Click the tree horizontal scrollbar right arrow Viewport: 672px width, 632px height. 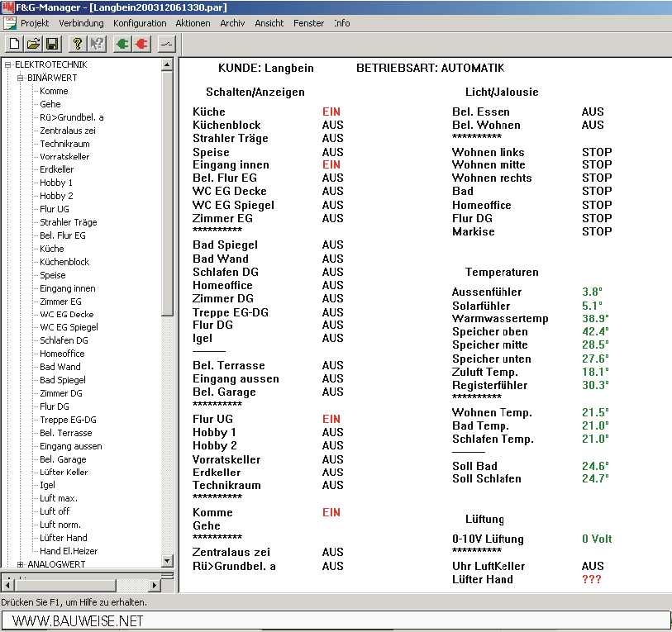[154, 585]
